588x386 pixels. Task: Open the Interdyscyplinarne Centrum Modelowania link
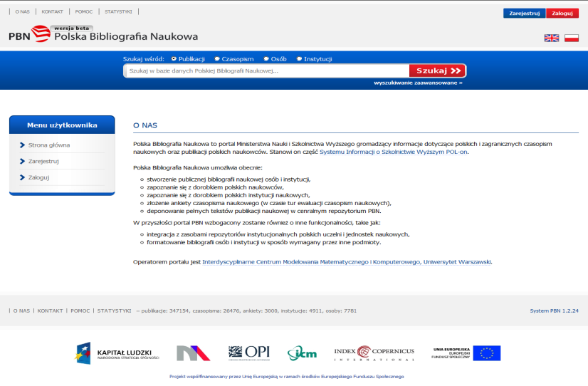coord(347,262)
